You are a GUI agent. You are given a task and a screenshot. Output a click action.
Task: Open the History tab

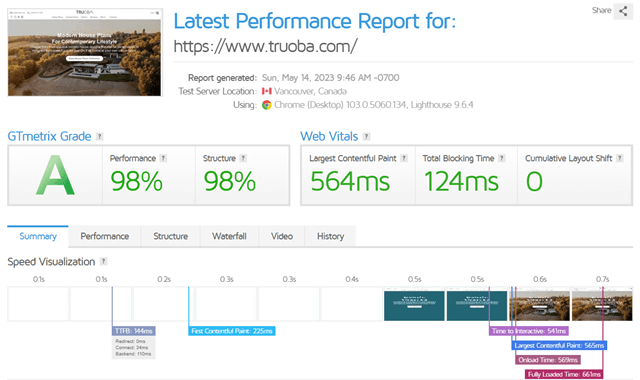(x=331, y=236)
